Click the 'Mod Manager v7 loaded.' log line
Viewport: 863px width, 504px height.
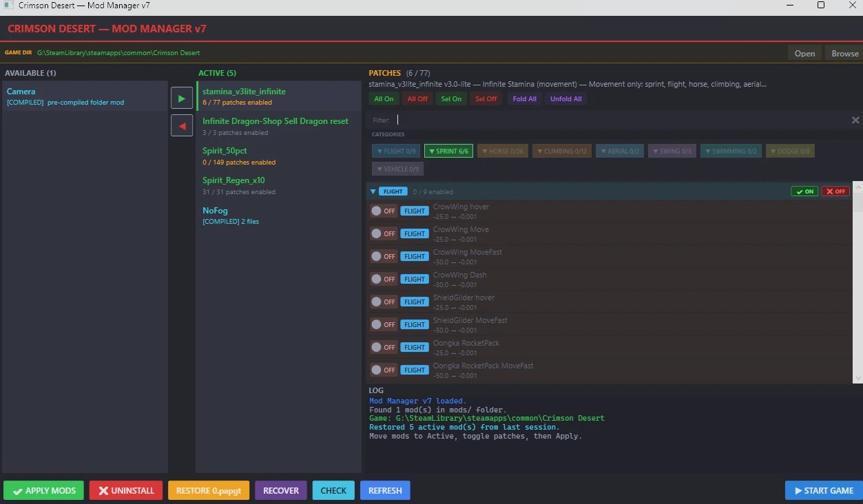[417, 401]
